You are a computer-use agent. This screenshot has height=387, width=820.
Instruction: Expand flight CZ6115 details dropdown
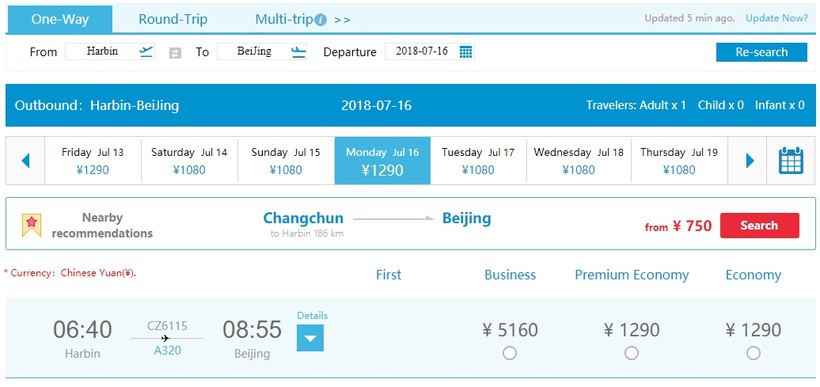point(310,338)
